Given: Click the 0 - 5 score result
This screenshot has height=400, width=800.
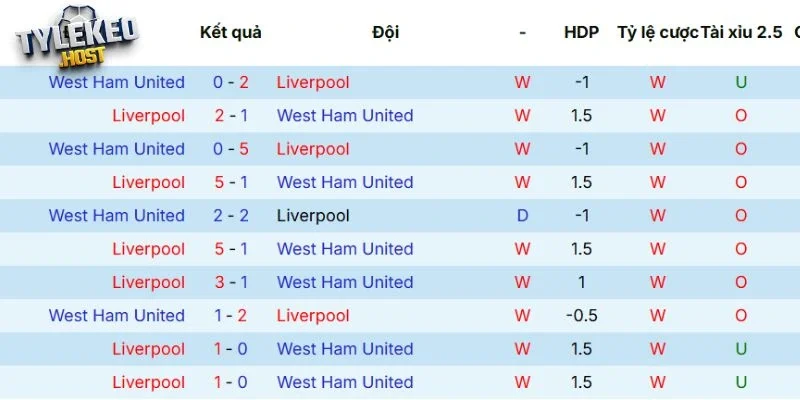Looking at the screenshot, I should click(231, 149).
